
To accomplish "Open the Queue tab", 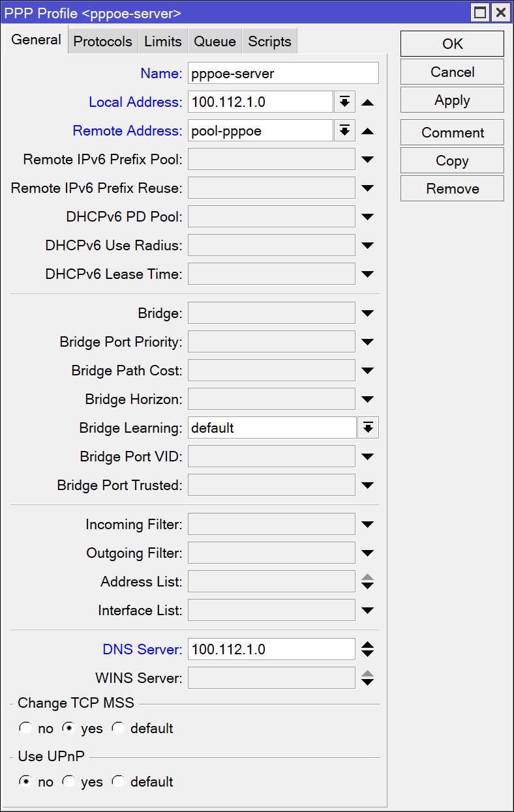I will coord(214,40).
